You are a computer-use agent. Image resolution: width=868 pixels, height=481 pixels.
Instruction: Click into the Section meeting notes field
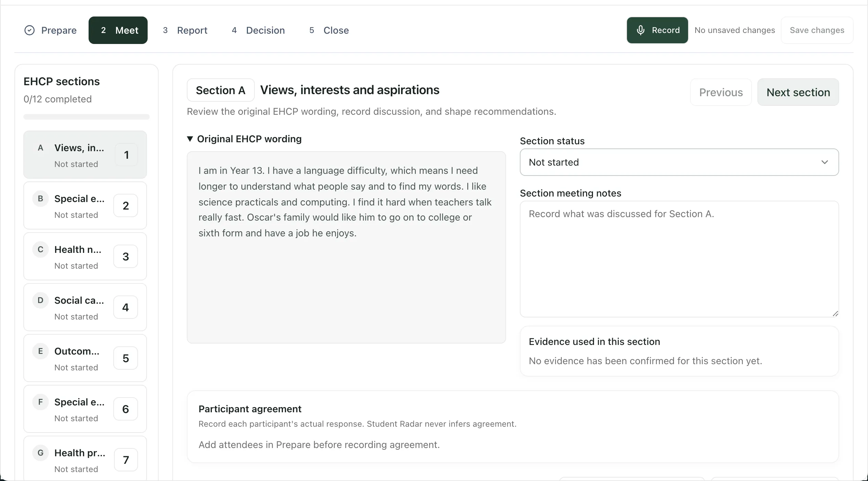(679, 259)
